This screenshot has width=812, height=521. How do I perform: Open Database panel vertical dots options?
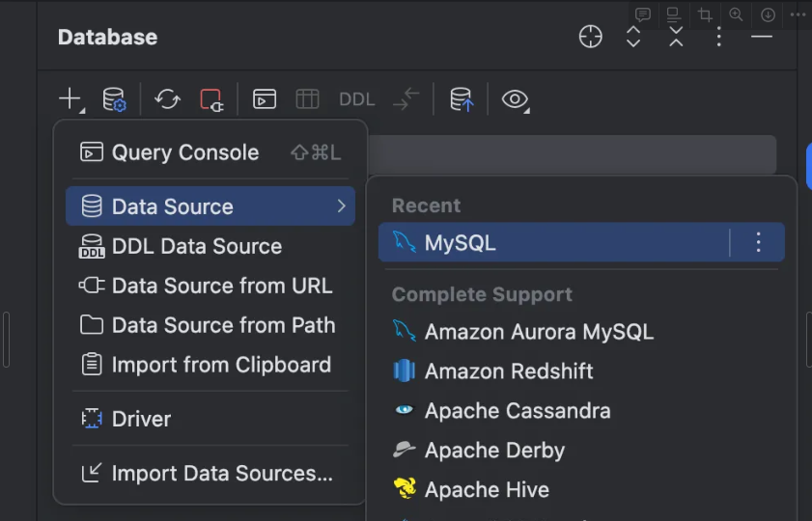[718, 38]
